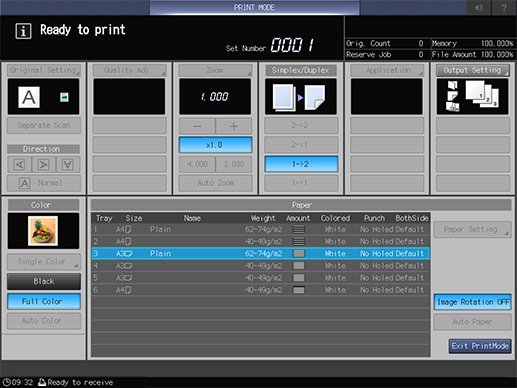Image resolution: width=517 pixels, height=388 pixels.
Task: Click the Set Number 0001 counter
Action: pos(292,45)
